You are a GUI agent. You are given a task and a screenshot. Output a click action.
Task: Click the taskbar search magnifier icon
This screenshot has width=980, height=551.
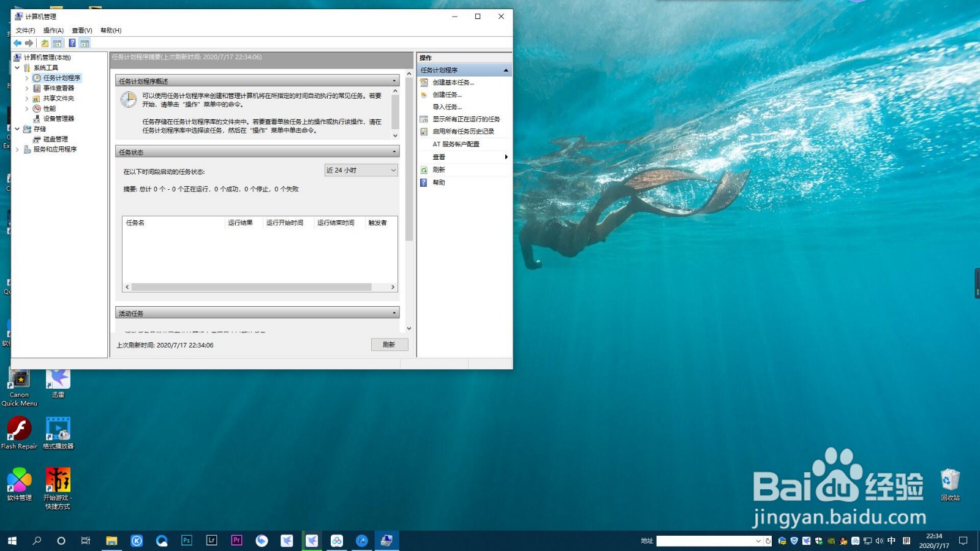[37, 541]
